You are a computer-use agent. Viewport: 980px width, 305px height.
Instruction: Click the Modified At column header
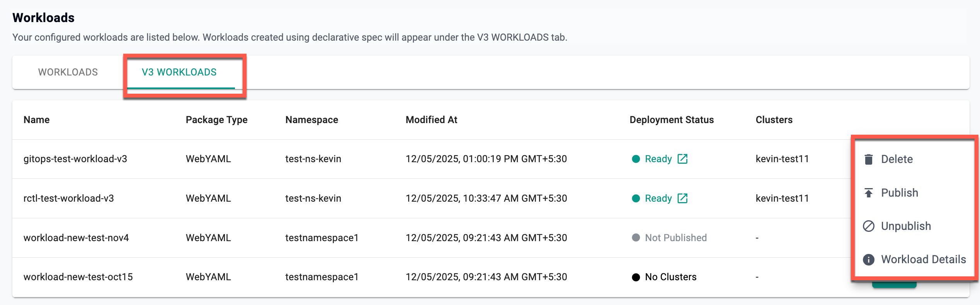[x=431, y=120]
